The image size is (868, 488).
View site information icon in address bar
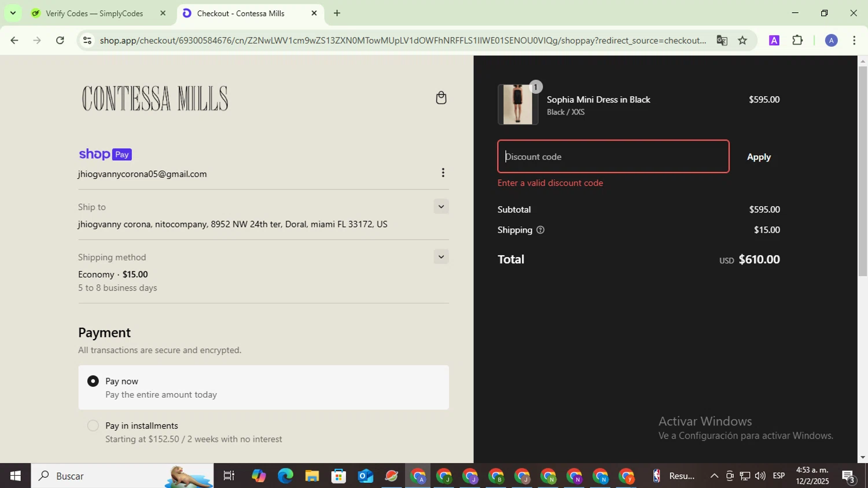(87, 41)
